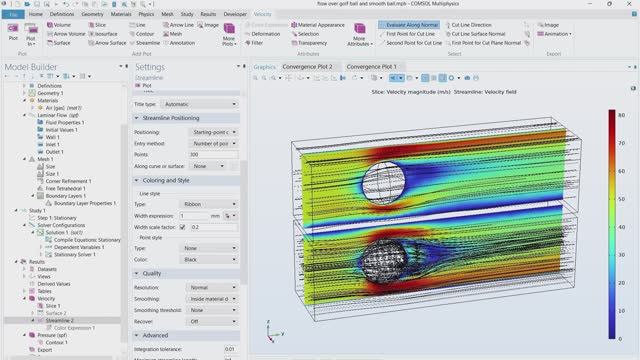Select Slice 1 under Velocity node

pos(53,306)
